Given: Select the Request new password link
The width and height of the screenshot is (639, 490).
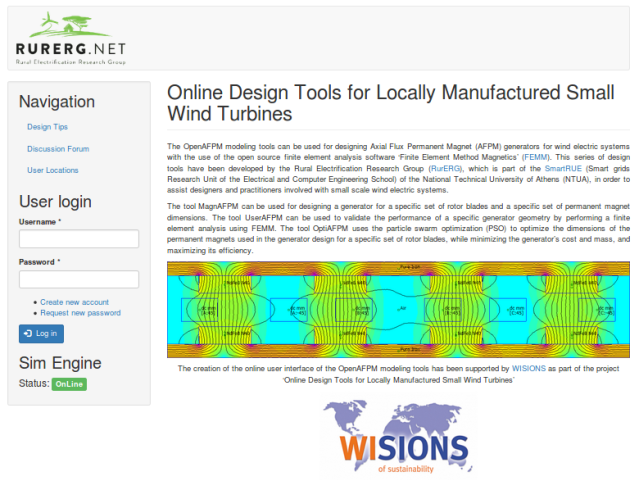Looking at the screenshot, I should click(x=80, y=313).
